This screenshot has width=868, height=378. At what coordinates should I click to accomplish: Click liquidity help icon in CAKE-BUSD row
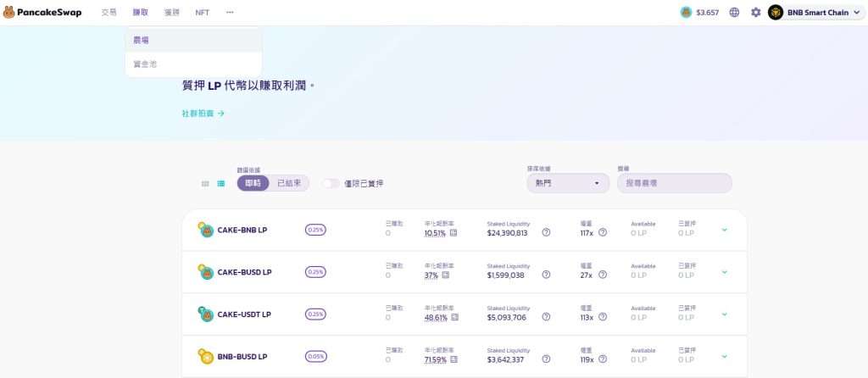pos(546,275)
